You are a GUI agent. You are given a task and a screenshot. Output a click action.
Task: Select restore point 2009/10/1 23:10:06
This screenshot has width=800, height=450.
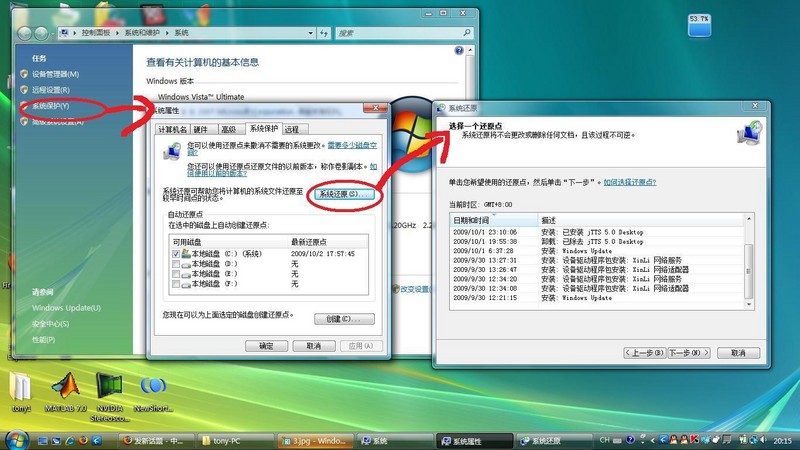596,232
